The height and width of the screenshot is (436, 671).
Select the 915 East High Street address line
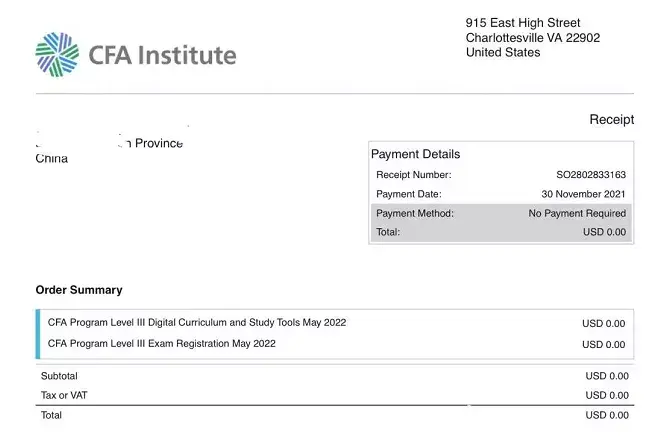pos(523,23)
